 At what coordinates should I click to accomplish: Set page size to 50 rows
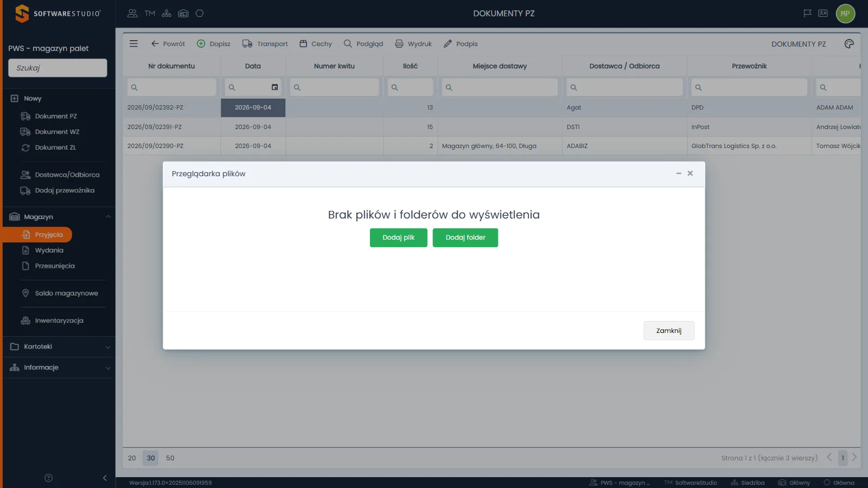click(170, 458)
